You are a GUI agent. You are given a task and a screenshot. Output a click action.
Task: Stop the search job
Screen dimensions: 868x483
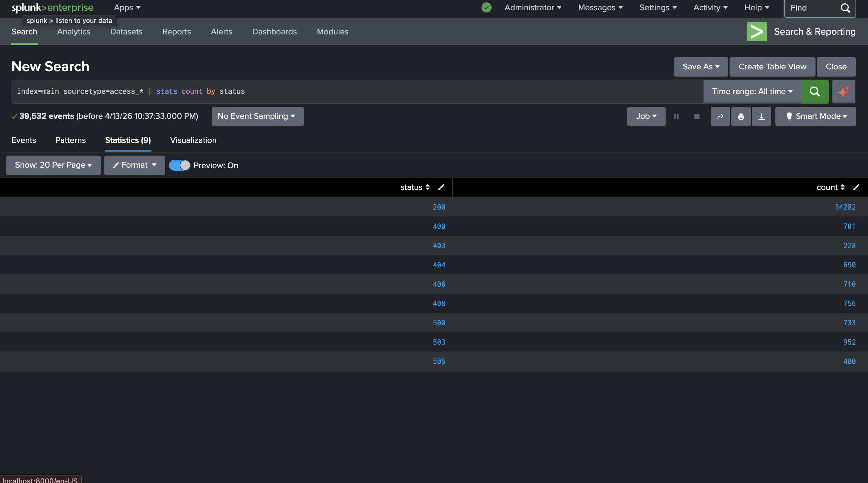697,117
